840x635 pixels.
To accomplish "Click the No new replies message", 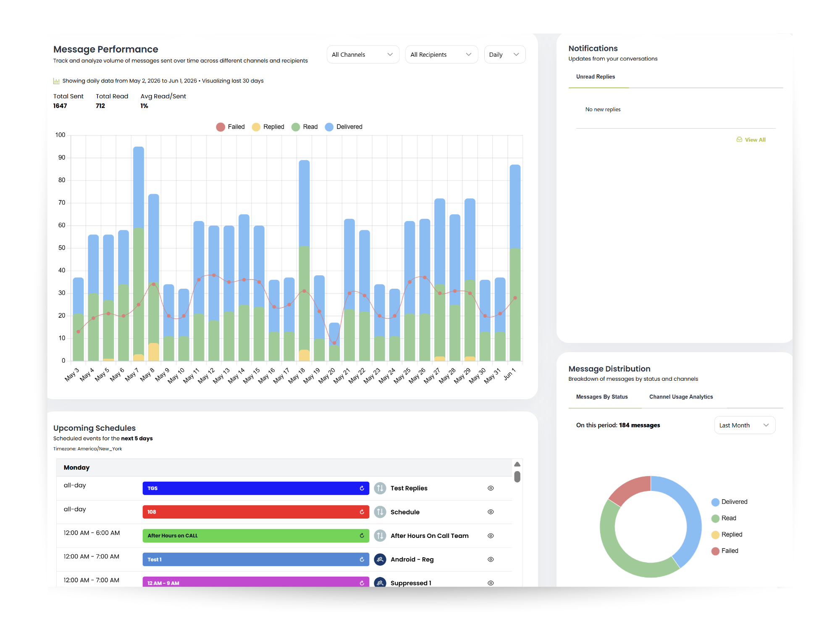I will coord(603,109).
